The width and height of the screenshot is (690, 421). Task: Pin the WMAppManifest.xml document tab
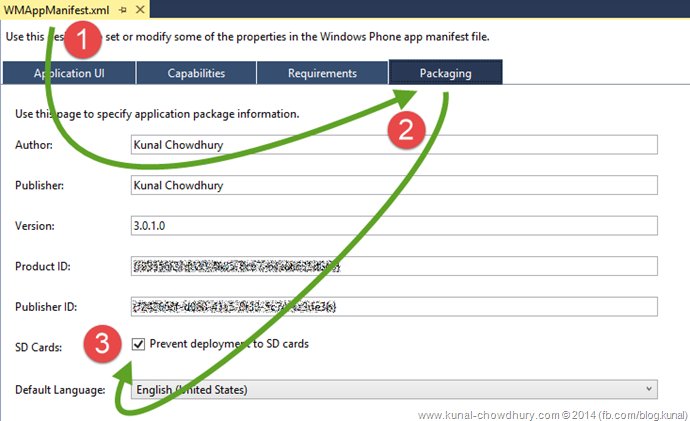point(122,9)
